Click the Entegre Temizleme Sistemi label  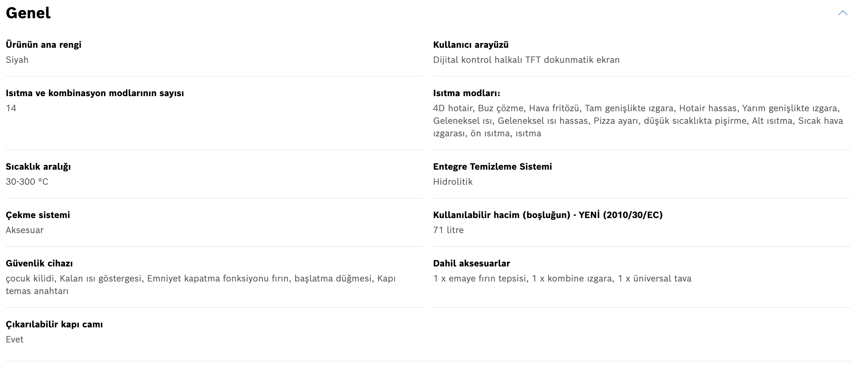click(x=492, y=167)
